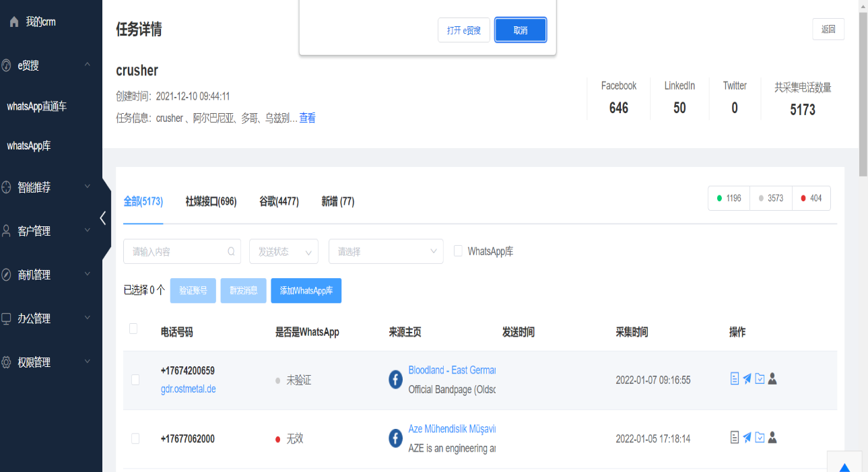The width and height of the screenshot is (868, 472).
Task: Click the 办公管理 monitor icon
Action: click(x=7, y=318)
